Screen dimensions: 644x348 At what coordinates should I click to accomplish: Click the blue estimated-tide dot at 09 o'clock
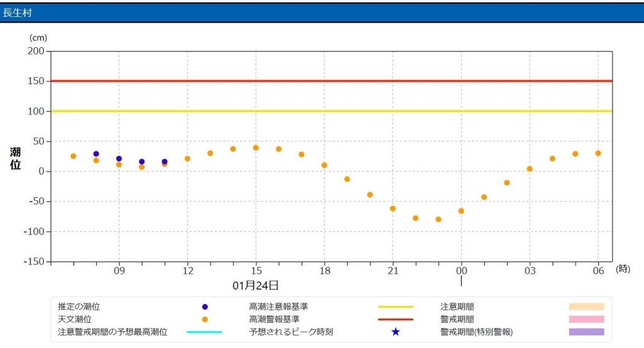point(119,159)
